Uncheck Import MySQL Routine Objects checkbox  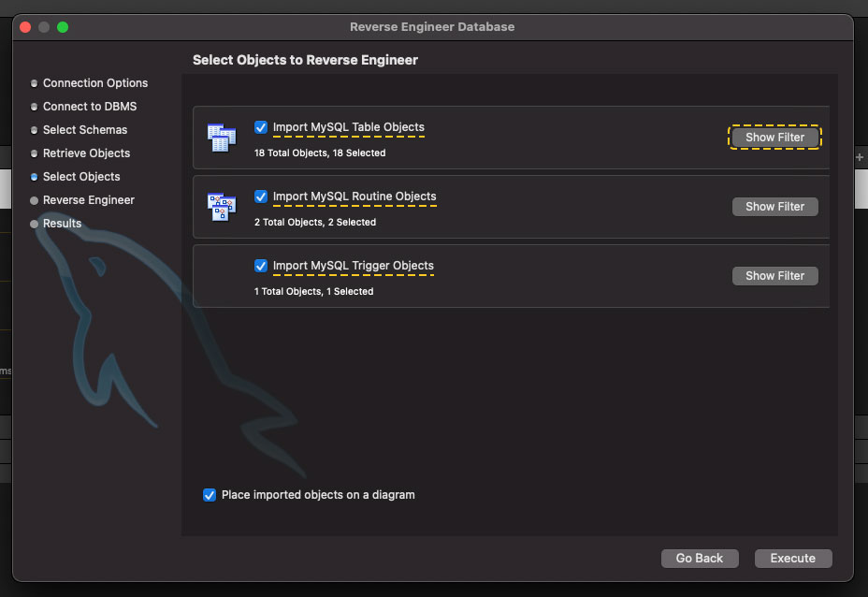261,197
